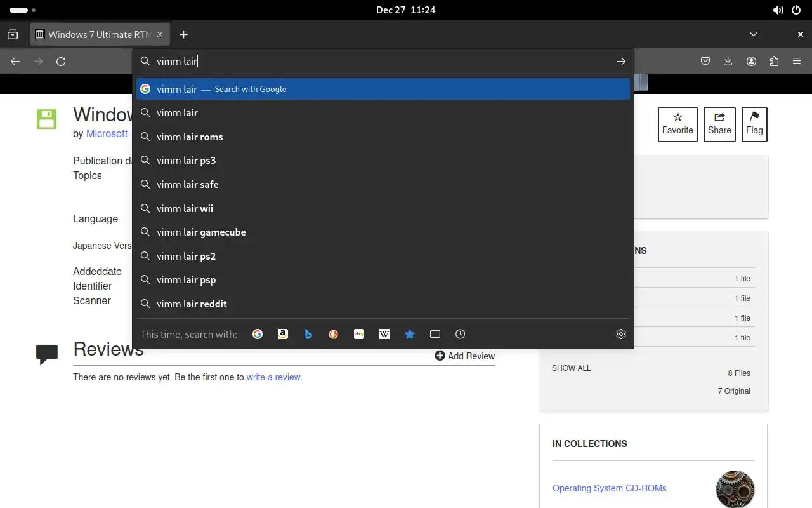Choose the 'vimm lair wii' suggestion
The height and width of the screenshot is (508, 812).
(383, 208)
